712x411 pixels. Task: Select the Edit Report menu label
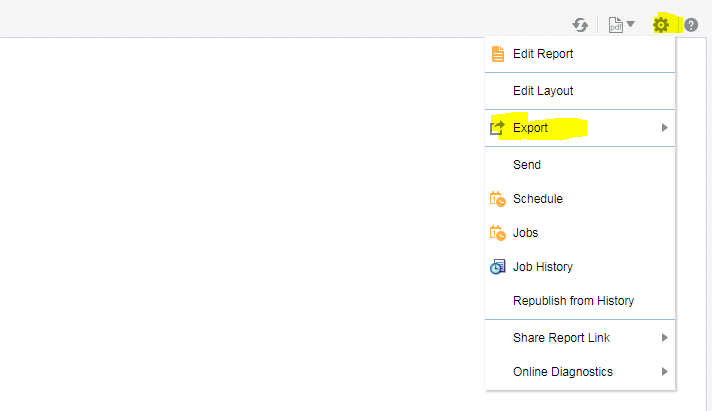[x=543, y=54]
